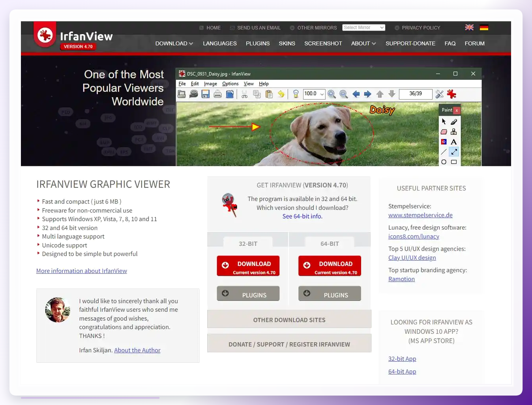Click PLUGINS button under 64-BIT

coord(330,294)
